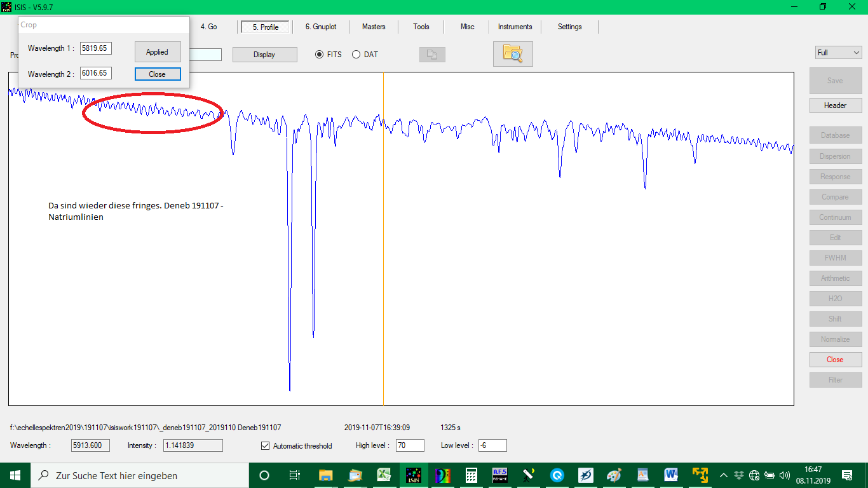Click the Wavelength 2 input field
The width and height of the screenshot is (868, 488).
[95, 74]
